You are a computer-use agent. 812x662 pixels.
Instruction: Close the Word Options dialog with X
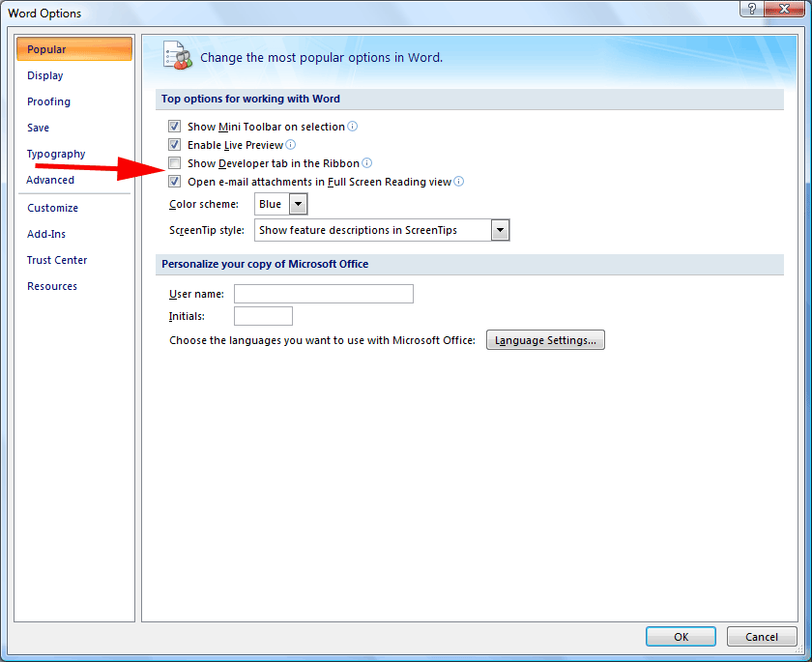784,9
